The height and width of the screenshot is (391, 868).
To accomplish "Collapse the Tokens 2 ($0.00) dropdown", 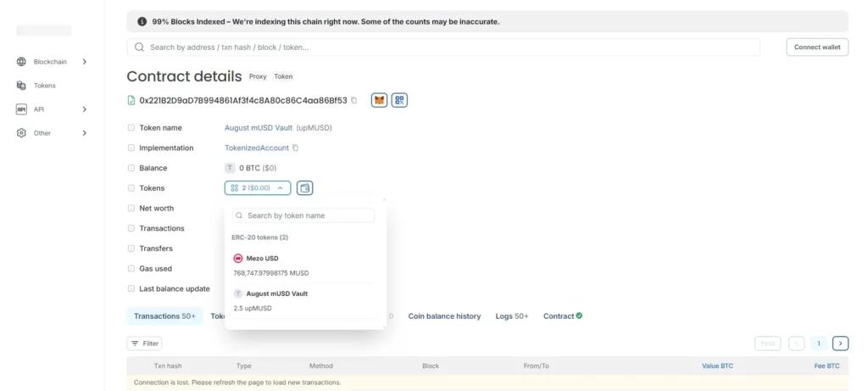I will pos(258,188).
